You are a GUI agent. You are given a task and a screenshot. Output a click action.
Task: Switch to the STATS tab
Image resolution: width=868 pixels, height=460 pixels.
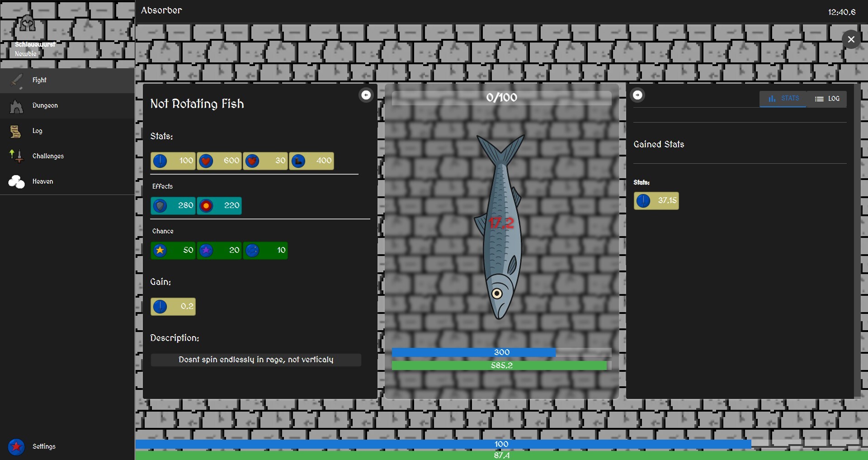(x=783, y=99)
